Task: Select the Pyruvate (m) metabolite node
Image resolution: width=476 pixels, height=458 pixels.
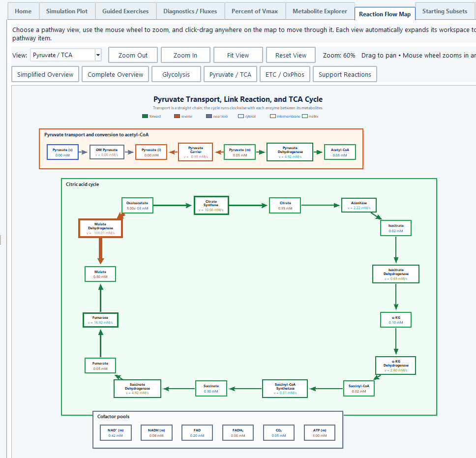Action: point(240,152)
